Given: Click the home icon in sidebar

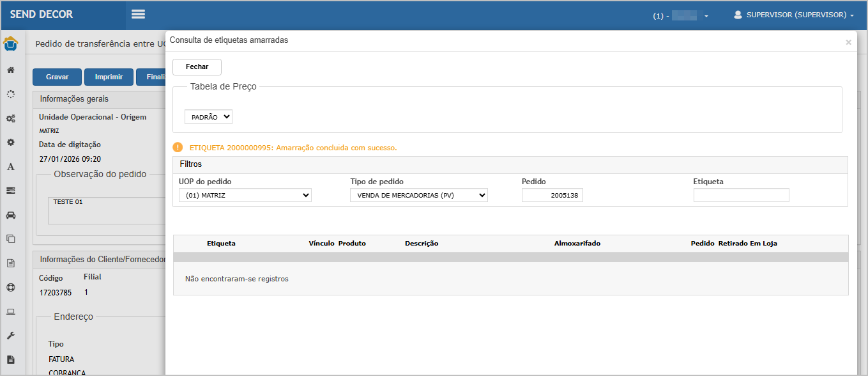Looking at the screenshot, I should click(11, 70).
